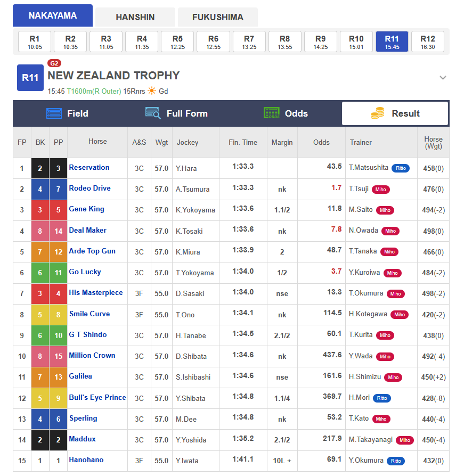Click trainer name N.Owada
Image resolution: width=456 pixels, height=476 pixels.
click(x=363, y=231)
